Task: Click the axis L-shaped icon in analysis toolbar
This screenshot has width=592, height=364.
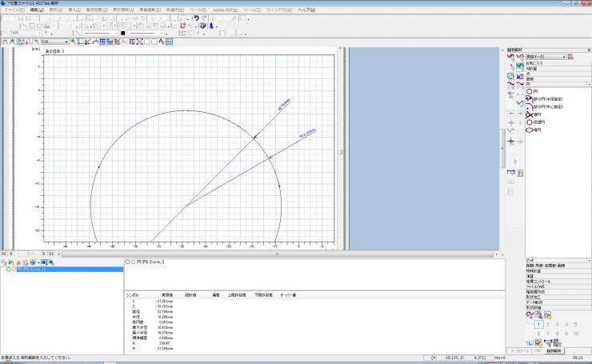Action: click(81, 42)
